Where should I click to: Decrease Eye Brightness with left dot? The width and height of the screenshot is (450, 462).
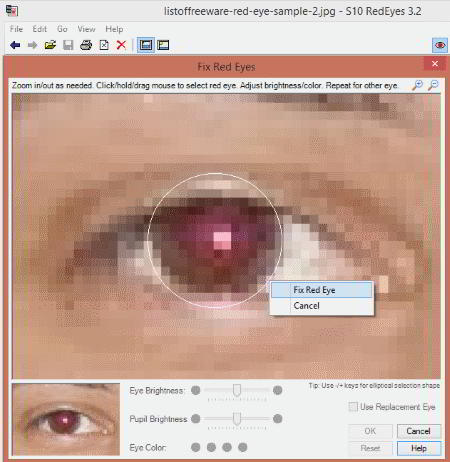[x=196, y=390]
